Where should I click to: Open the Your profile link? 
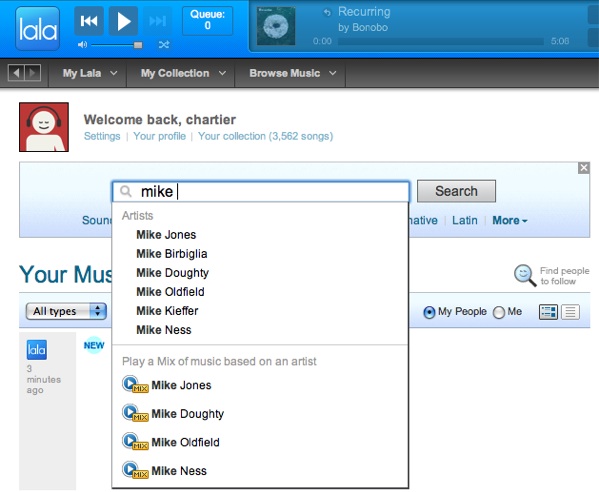159,136
